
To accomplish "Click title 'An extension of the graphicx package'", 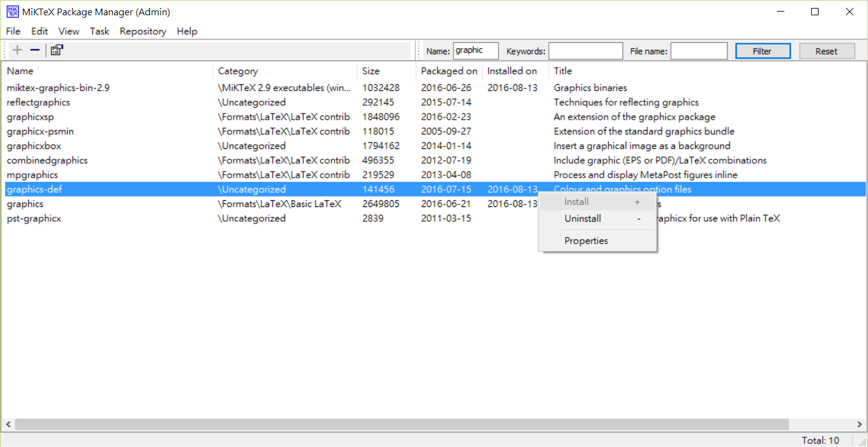I will pos(634,117).
